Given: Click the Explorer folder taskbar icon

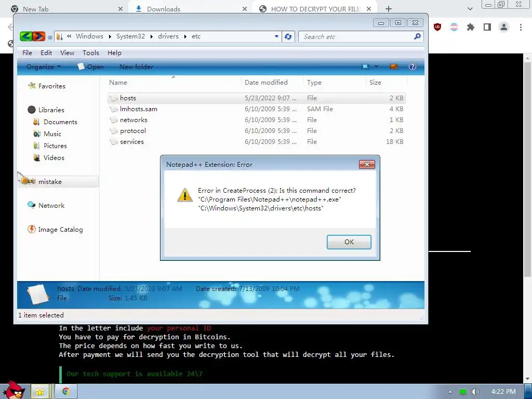Looking at the screenshot, I should pyautogui.click(x=40, y=392).
